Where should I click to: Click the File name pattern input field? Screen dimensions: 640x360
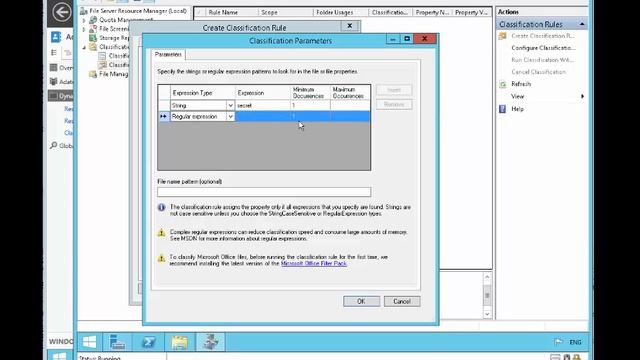click(264, 192)
